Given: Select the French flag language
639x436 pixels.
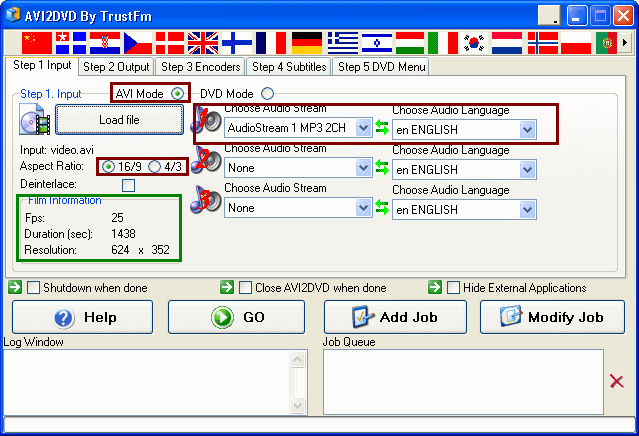Looking at the screenshot, I should tap(271, 43).
